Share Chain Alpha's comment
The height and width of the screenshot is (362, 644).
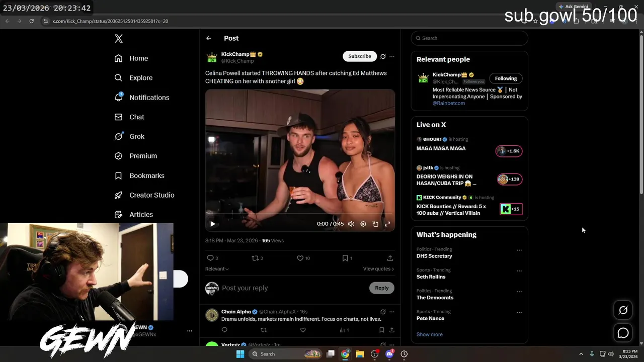[x=391, y=330]
